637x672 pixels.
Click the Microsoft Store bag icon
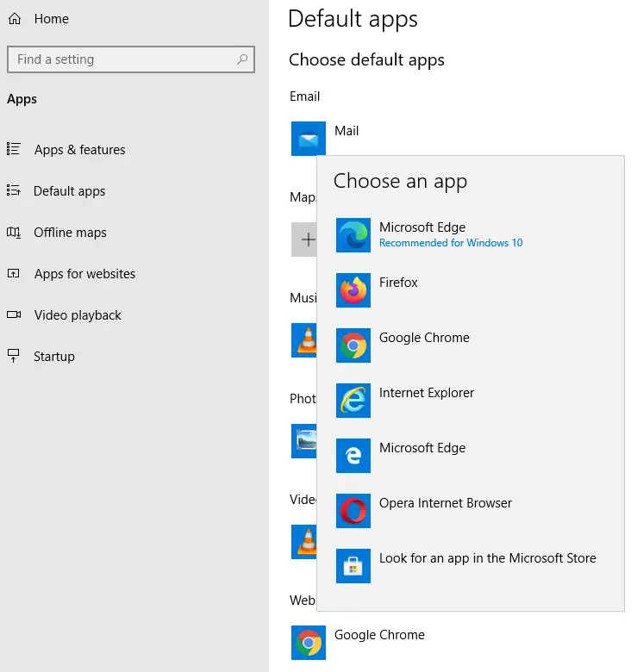pos(353,566)
